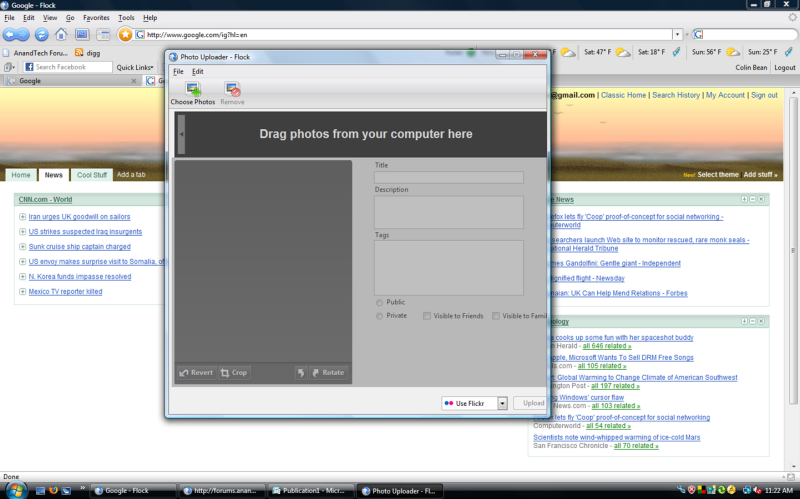Screen dimensions: 800x499
Task: Click the Add a tab link
Action: tap(131, 174)
